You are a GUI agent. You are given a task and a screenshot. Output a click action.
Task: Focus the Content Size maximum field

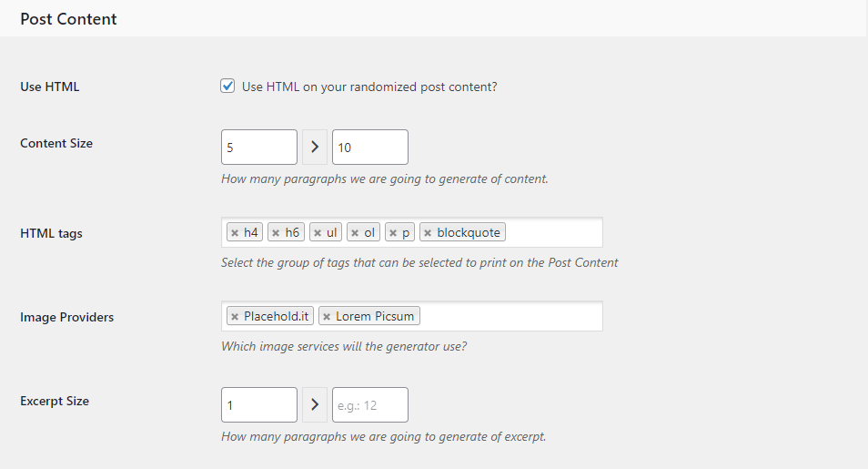click(369, 147)
